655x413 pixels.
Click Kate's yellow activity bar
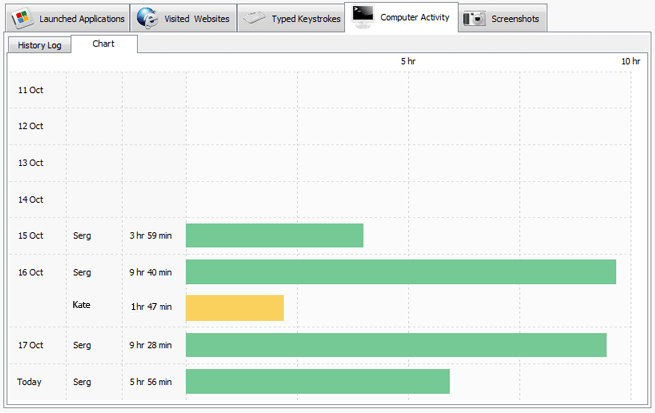click(235, 308)
